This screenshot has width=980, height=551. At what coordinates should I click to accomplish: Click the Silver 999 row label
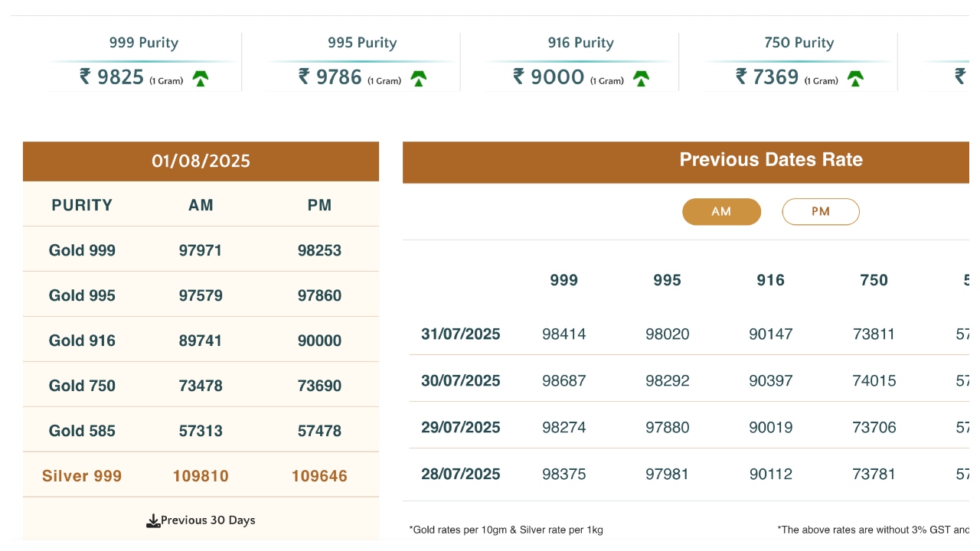coord(82,476)
